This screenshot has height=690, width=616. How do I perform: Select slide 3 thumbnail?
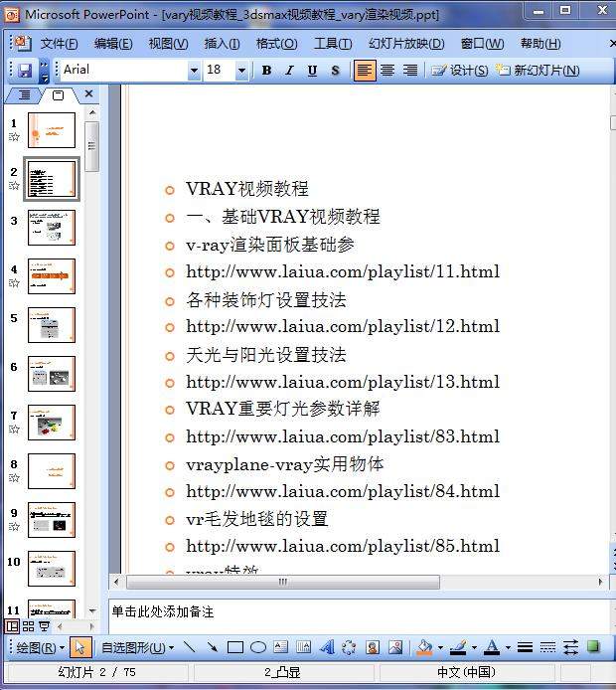click(52, 228)
